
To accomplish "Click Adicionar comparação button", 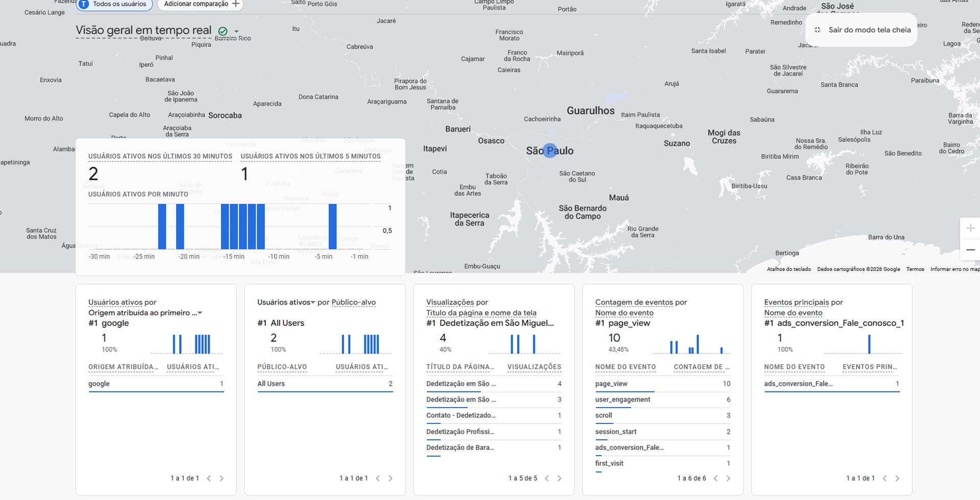I will [201, 4].
